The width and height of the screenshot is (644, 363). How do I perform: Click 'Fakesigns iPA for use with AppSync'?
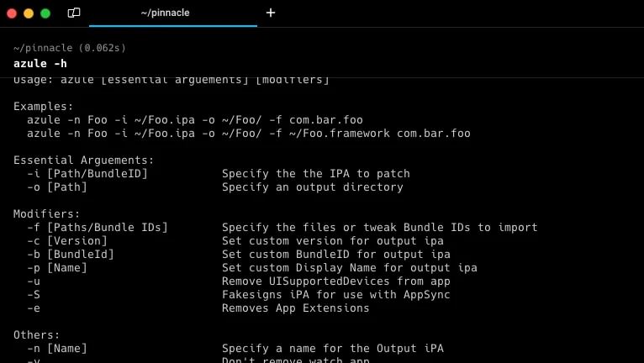point(336,295)
